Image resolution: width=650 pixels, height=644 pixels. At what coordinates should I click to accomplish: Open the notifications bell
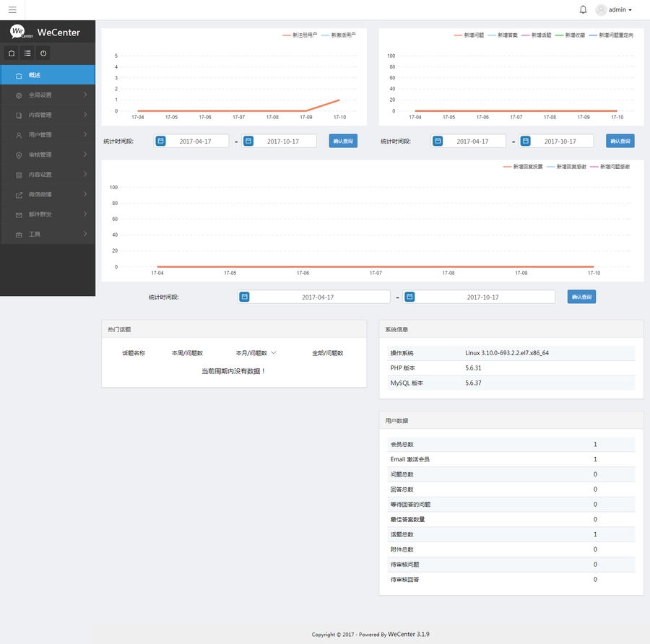(583, 10)
